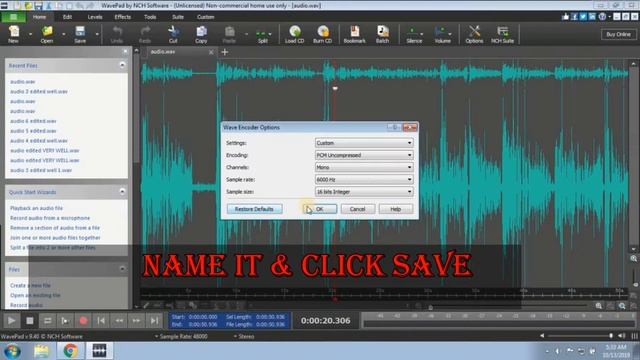Viewport: 640px width, 360px height.
Task: Open the Home ribbon tab
Action: pos(40,17)
